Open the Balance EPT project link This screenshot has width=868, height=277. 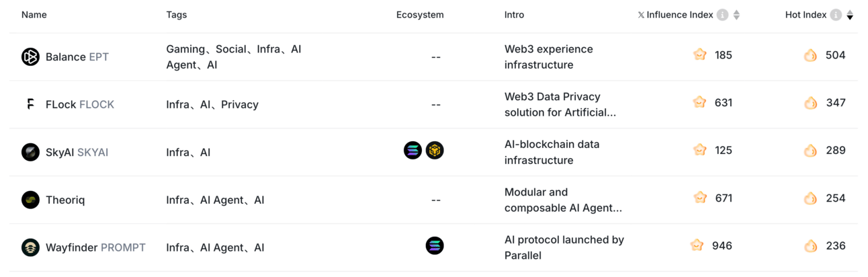tap(77, 57)
